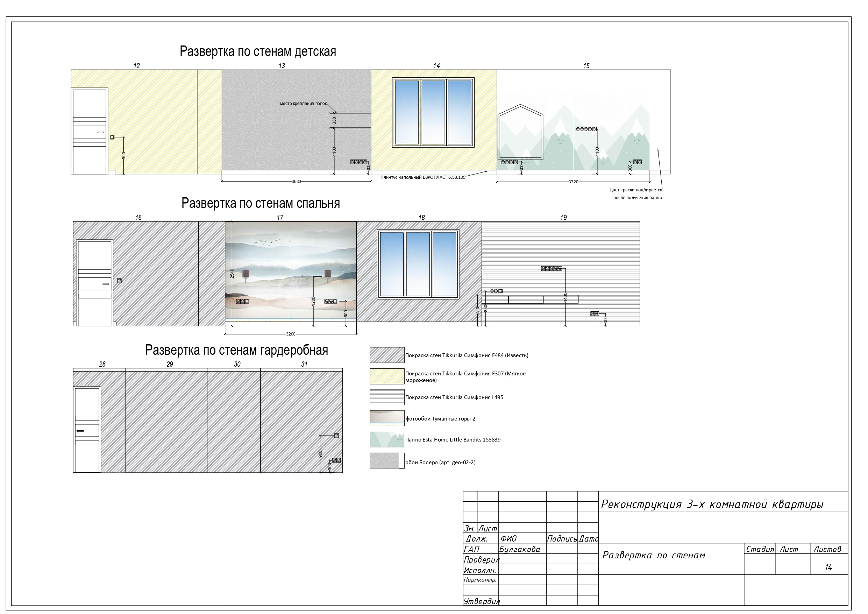Click title block text 'Реконструкция 3-х комнатной квартиры'
868x614 pixels.
pyautogui.click(x=712, y=504)
